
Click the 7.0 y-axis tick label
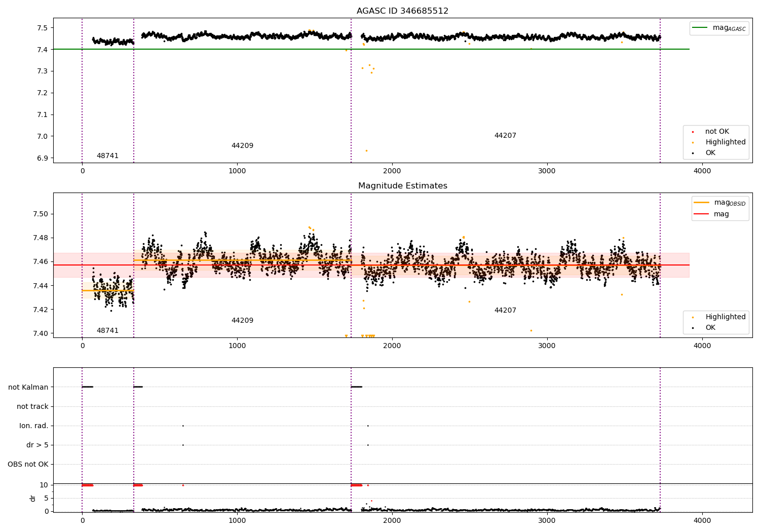(x=42, y=137)
